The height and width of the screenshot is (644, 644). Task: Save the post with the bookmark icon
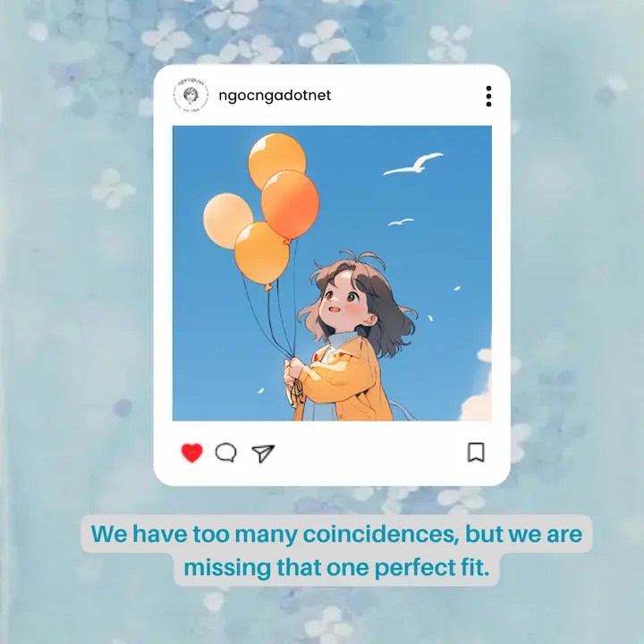point(476,453)
